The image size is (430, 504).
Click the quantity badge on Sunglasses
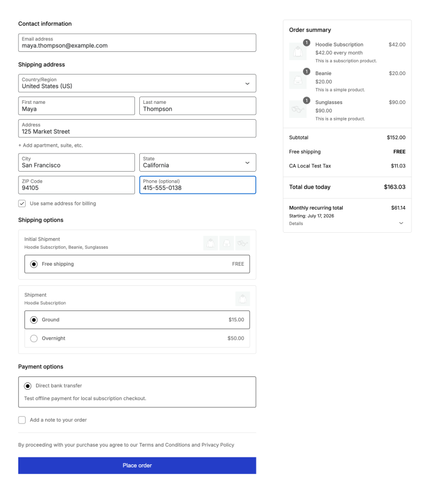tap(307, 100)
